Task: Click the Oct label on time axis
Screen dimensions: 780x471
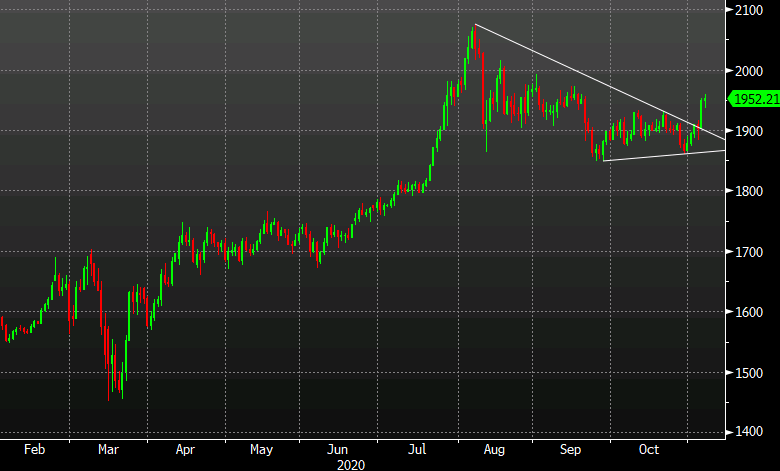Action: [649, 450]
